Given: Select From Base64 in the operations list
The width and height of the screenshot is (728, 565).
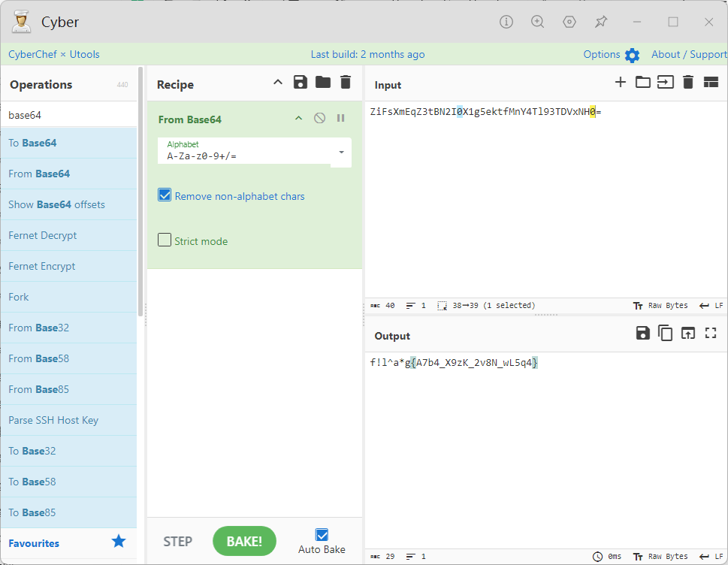Looking at the screenshot, I should [68, 174].
